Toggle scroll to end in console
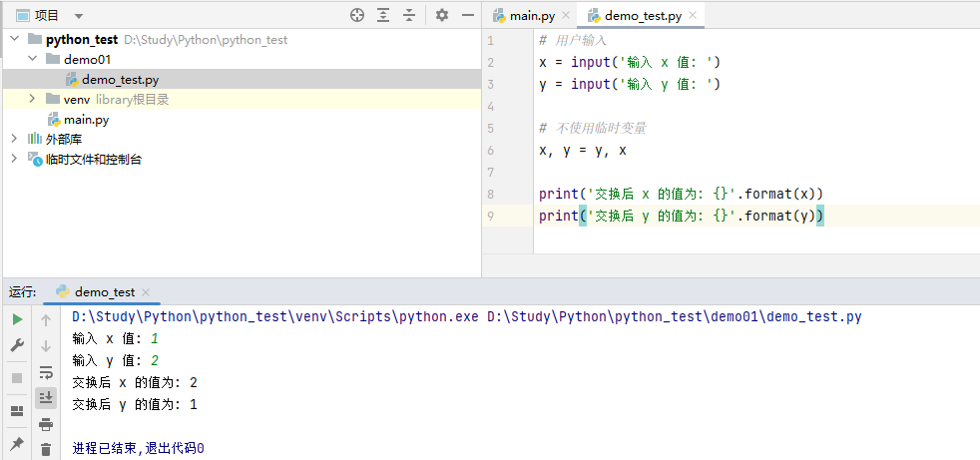The image size is (980, 460). 46,397
